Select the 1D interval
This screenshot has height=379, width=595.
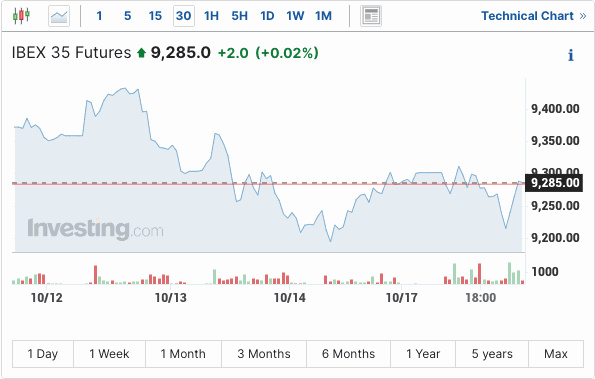click(x=267, y=16)
